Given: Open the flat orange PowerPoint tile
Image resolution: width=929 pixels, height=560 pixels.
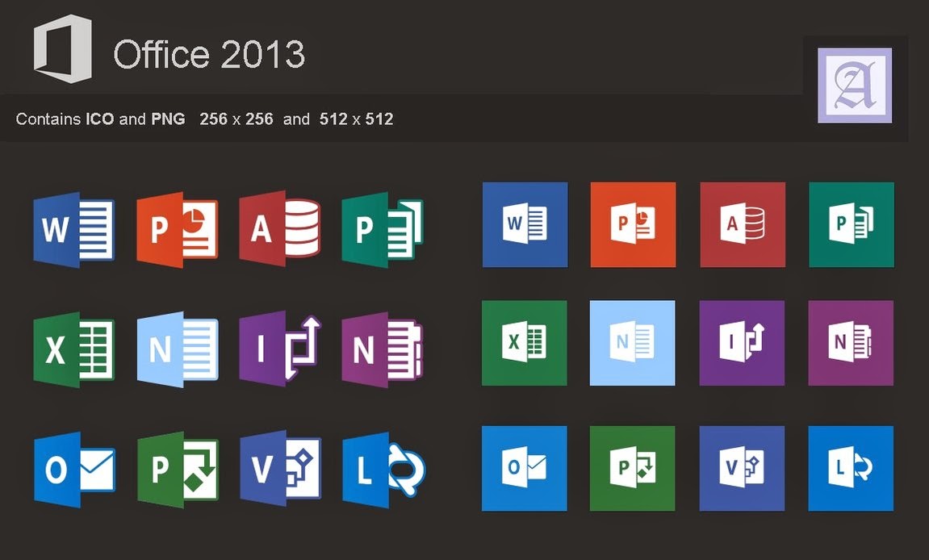Looking at the screenshot, I should [x=633, y=224].
